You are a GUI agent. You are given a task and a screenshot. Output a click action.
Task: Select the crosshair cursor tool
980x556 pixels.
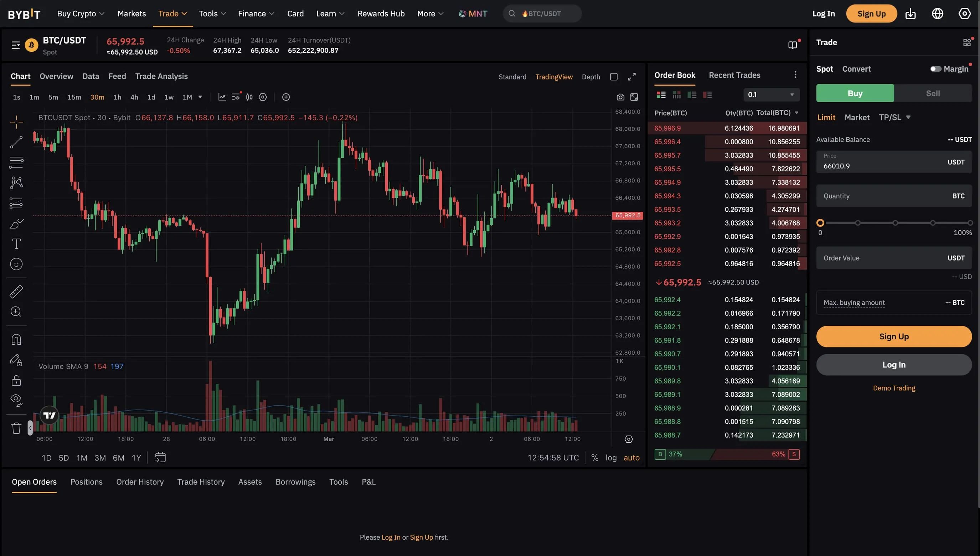(16, 122)
